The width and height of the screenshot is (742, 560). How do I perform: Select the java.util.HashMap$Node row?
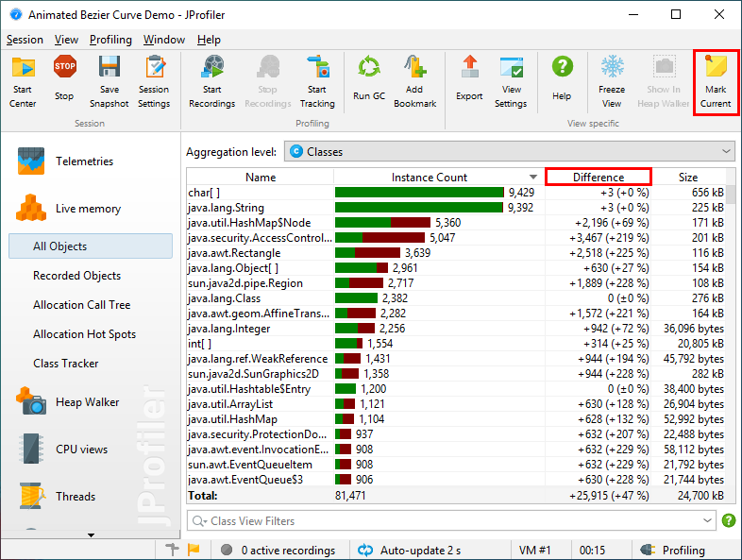pyautogui.click(x=456, y=223)
